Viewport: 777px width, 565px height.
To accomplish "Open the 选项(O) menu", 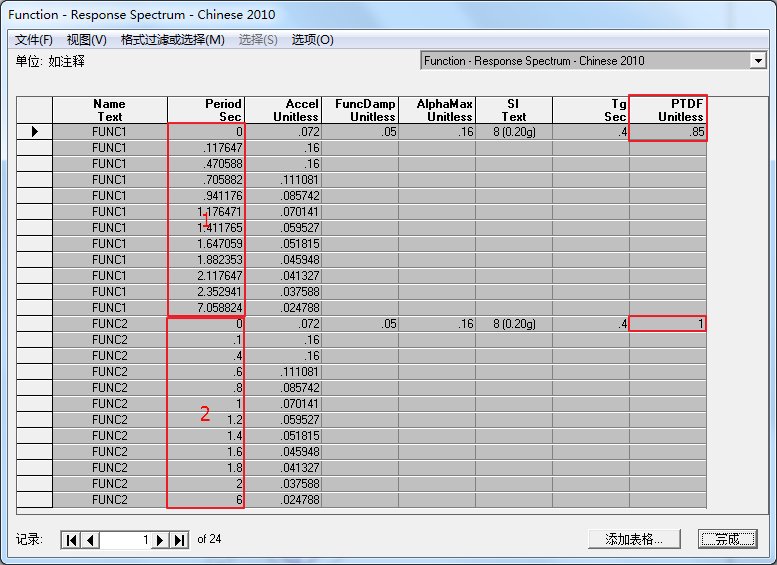I will coord(312,40).
